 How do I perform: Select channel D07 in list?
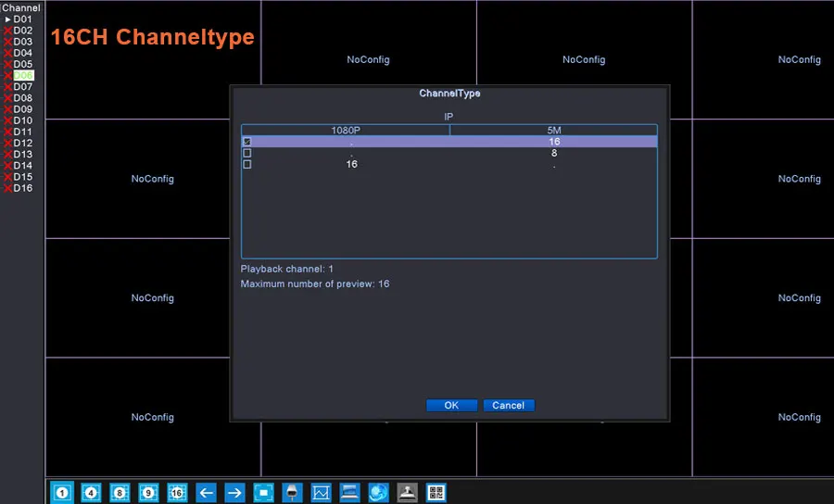(x=22, y=87)
